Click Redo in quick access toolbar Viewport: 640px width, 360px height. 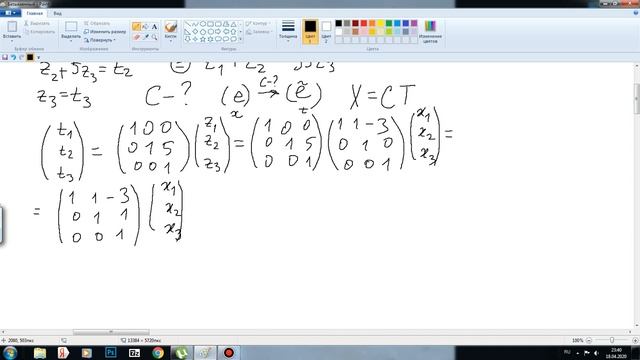(21, 58)
